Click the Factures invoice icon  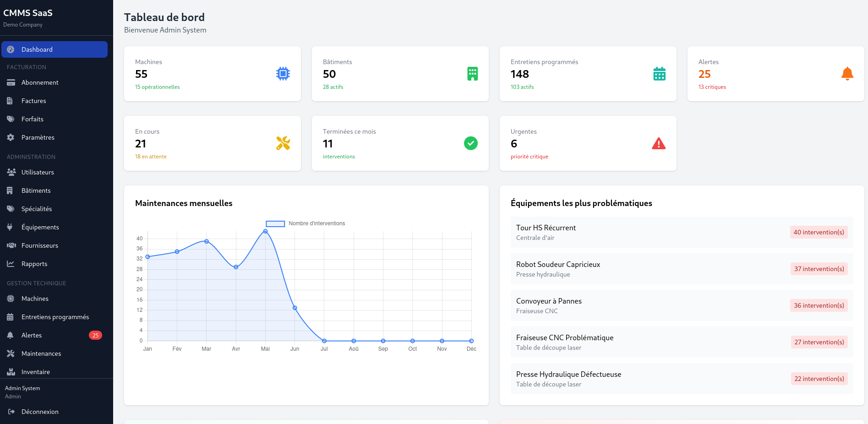[x=10, y=101]
